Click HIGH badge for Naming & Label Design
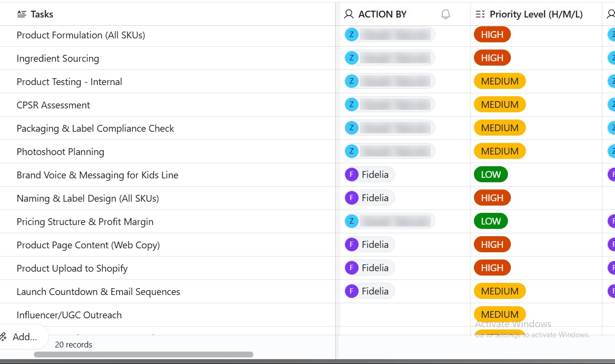This screenshot has height=364, width=615. (x=492, y=198)
